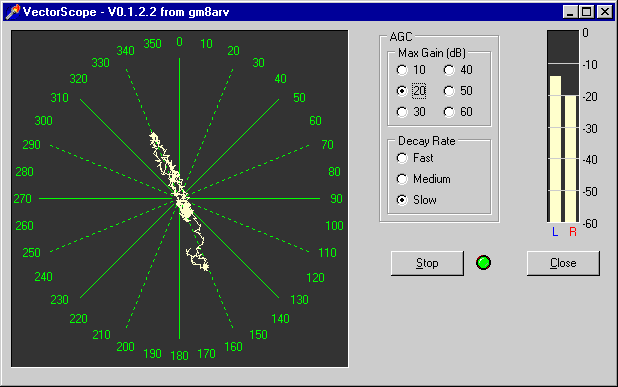Image resolution: width=618 pixels, height=387 pixels.
Task: Click the vector trace in the scope display
Action: (179, 202)
